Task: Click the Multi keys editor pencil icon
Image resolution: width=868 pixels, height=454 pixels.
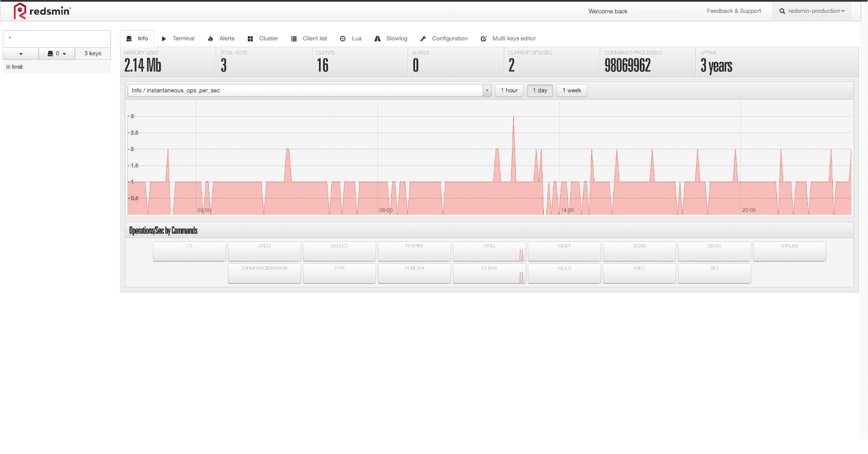Action: [x=484, y=39]
